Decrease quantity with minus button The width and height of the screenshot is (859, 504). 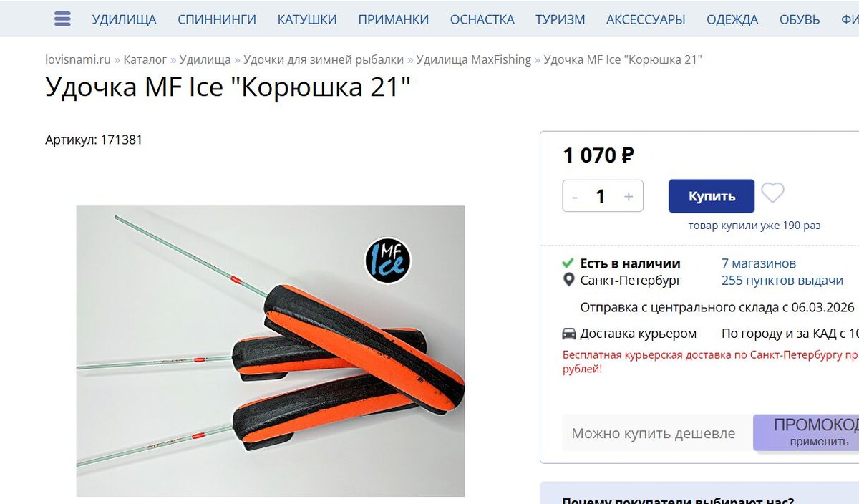coord(575,196)
